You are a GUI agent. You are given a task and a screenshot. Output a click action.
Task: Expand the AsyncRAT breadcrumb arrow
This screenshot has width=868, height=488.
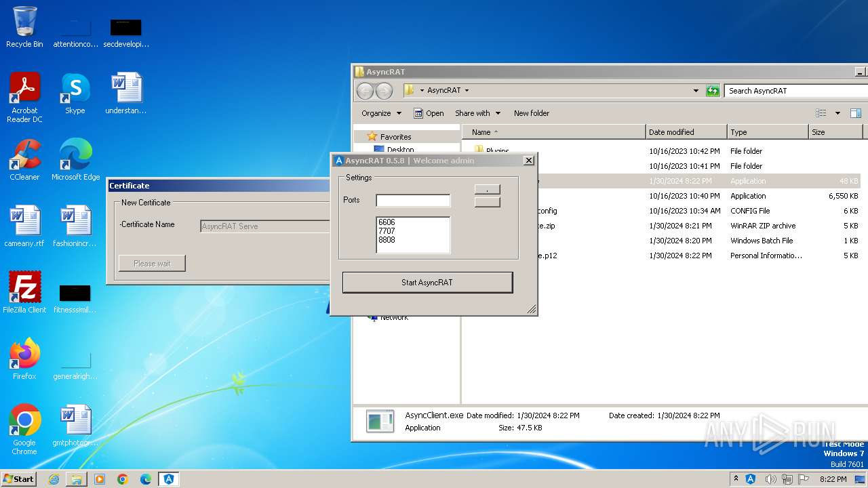(467, 90)
